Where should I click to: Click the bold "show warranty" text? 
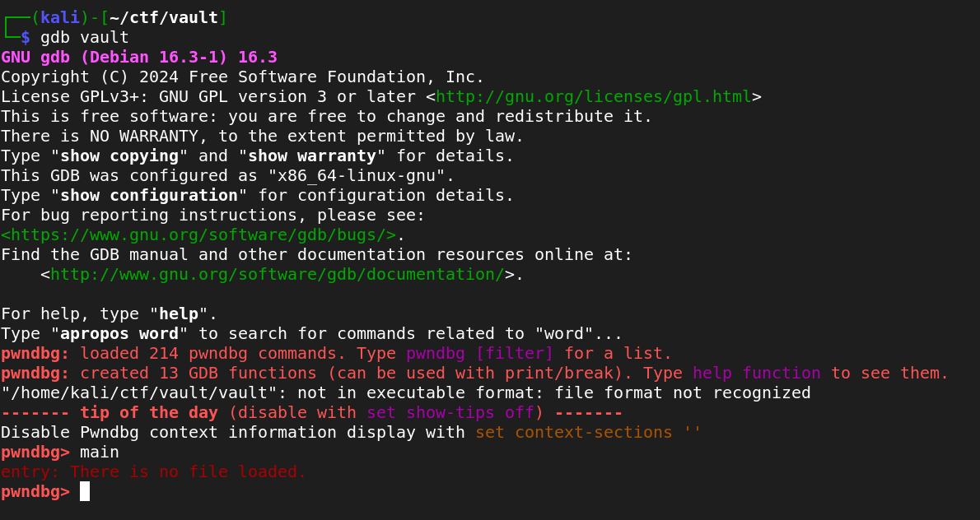(x=312, y=156)
